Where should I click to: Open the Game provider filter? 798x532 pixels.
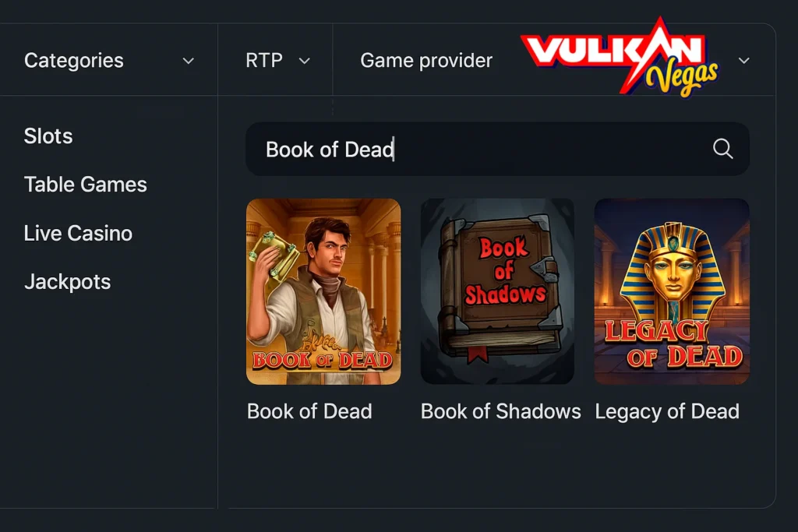[x=426, y=61]
